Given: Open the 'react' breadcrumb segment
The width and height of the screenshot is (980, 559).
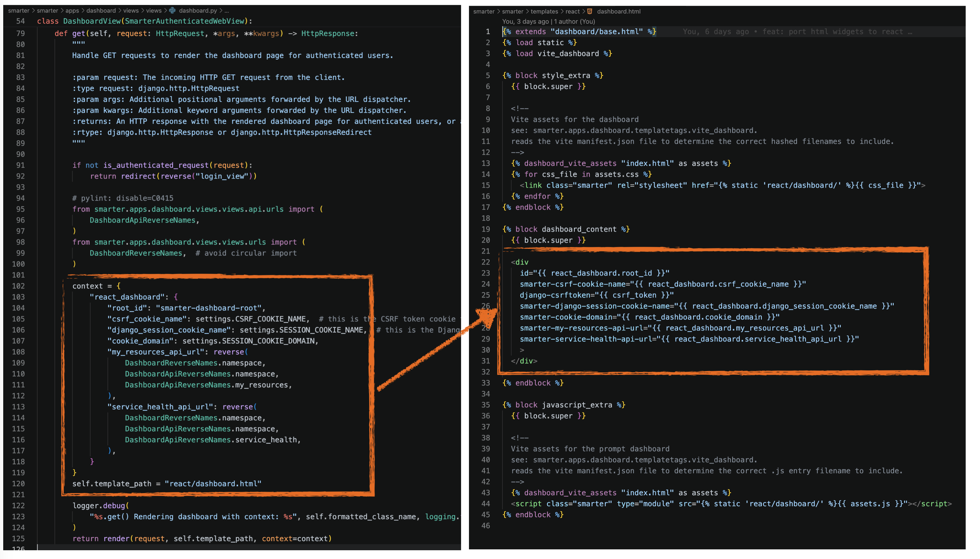Looking at the screenshot, I should pos(572,11).
